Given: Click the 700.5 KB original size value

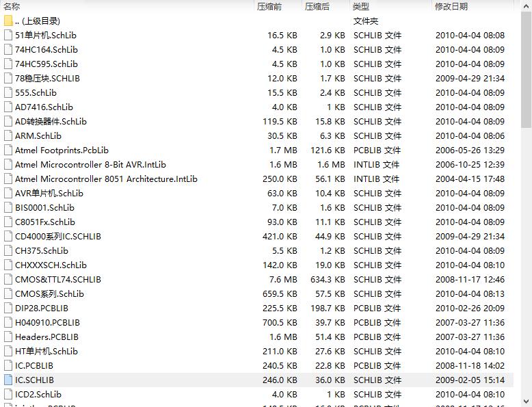Looking at the screenshot, I should pyautogui.click(x=280, y=323).
